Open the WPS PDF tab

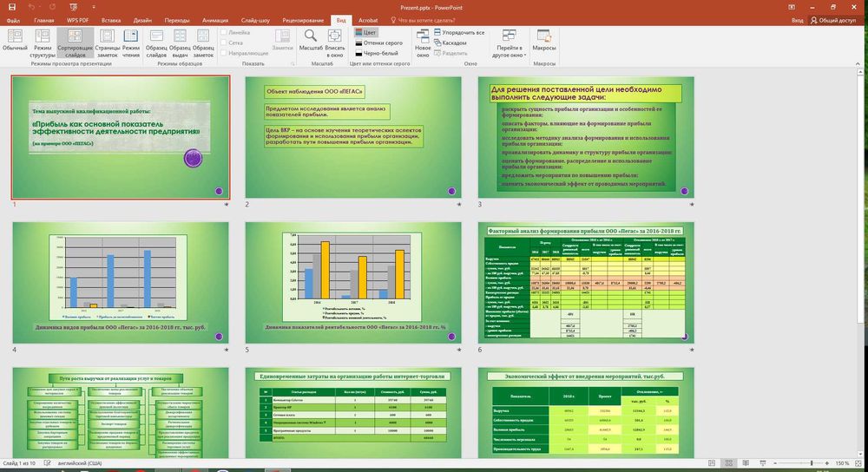[77, 21]
